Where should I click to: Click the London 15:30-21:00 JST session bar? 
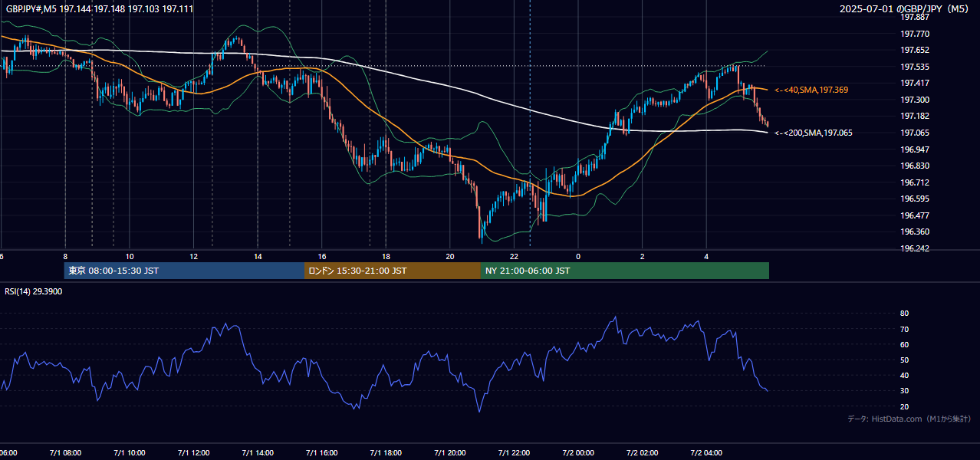[393, 271]
